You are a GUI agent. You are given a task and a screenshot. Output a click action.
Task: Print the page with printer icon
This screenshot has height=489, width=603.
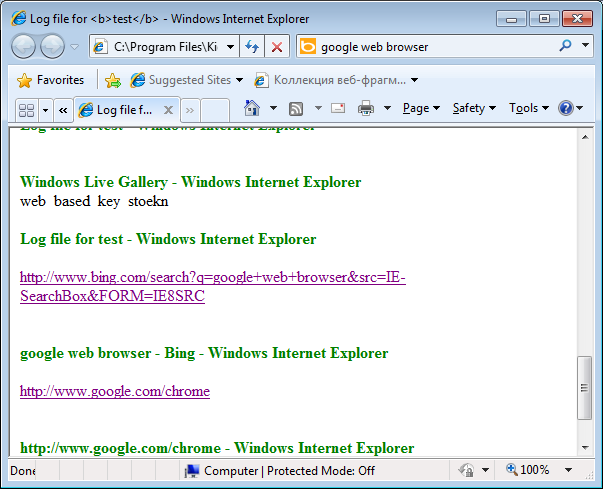[366, 108]
